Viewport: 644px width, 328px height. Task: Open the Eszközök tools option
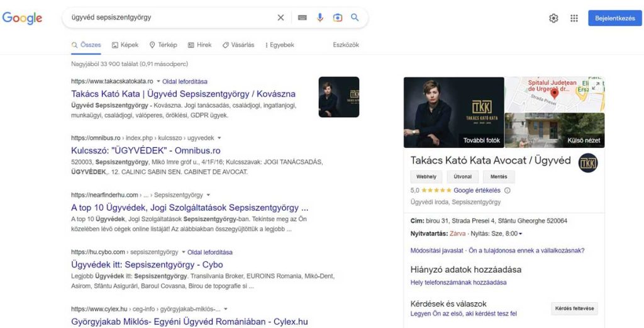click(346, 45)
